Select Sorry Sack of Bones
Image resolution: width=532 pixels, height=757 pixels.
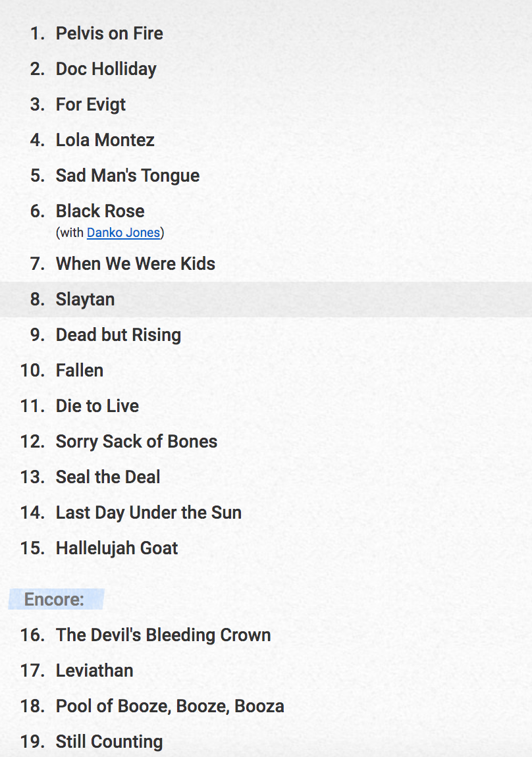[136, 442]
